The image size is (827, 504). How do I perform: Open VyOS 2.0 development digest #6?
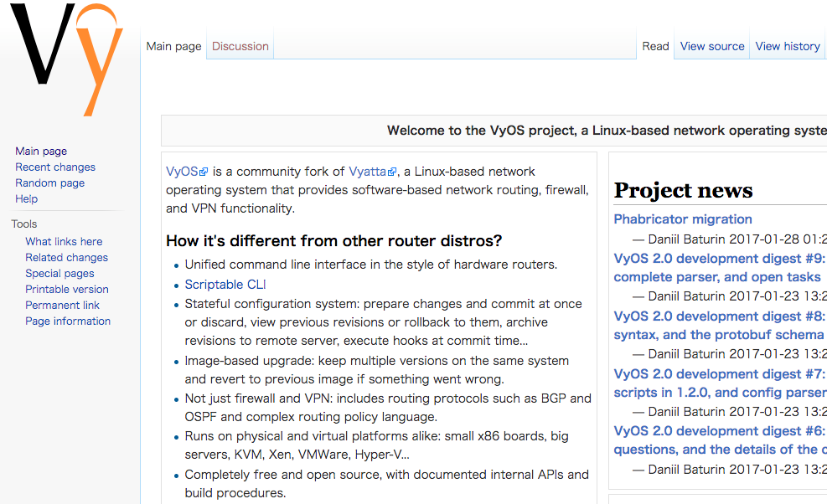pos(720,440)
